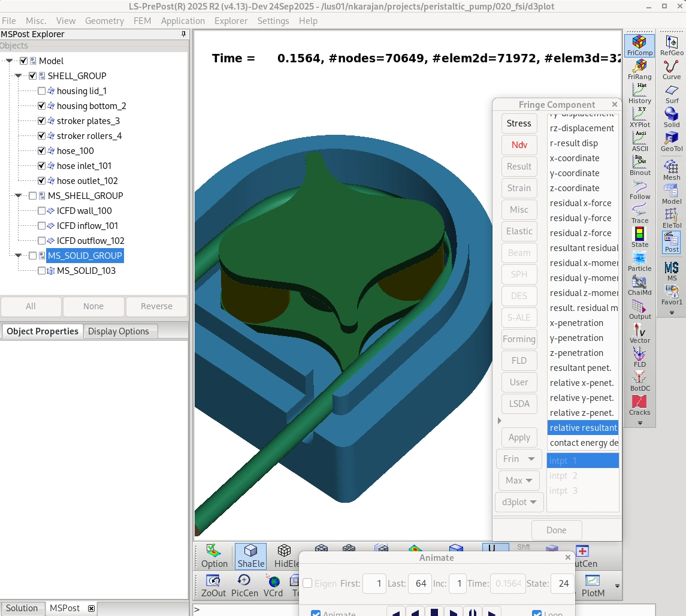
Task: Enable the housing lid_1 checkbox
Action: tap(41, 91)
